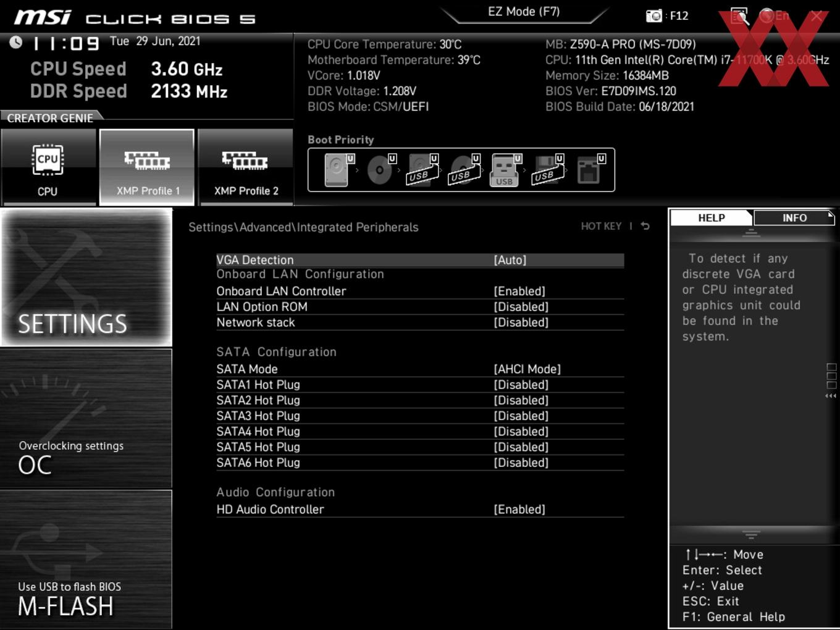Select the Network stack label
The width and height of the screenshot is (840, 630).
point(256,322)
